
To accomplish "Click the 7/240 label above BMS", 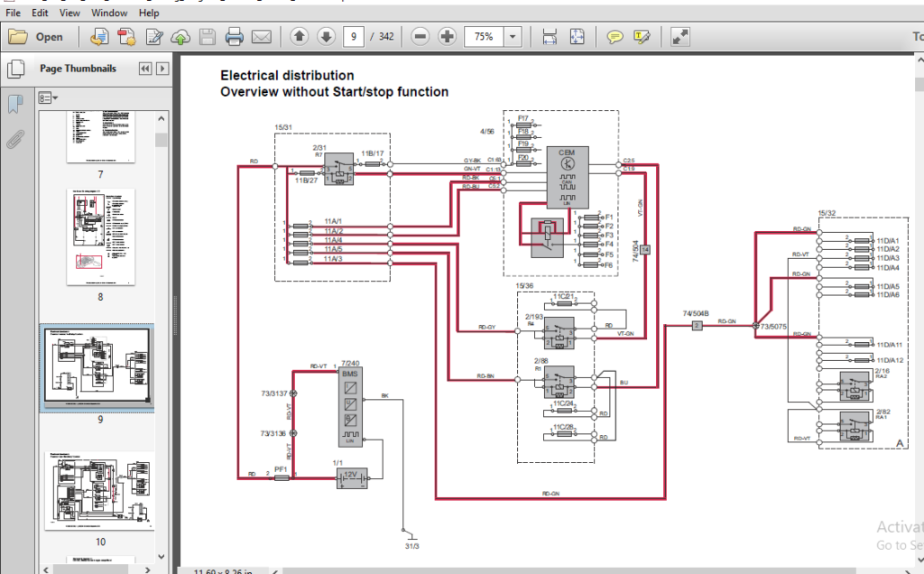I will 350,364.
